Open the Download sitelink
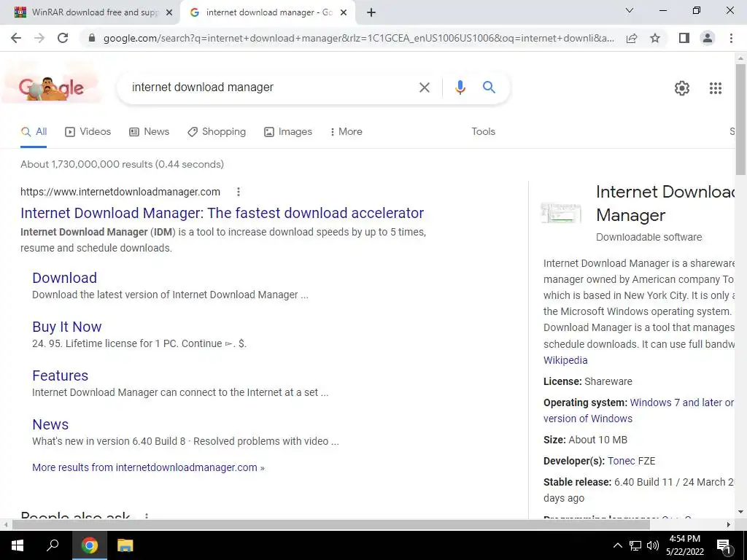The width and height of the screenshot is (747, 560). coord(64,278)
